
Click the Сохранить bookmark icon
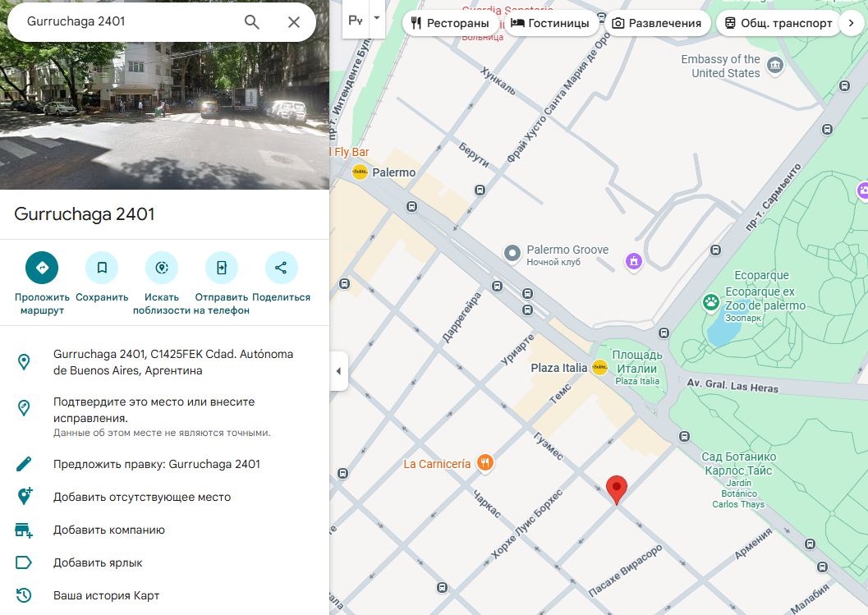click(102, 268)
